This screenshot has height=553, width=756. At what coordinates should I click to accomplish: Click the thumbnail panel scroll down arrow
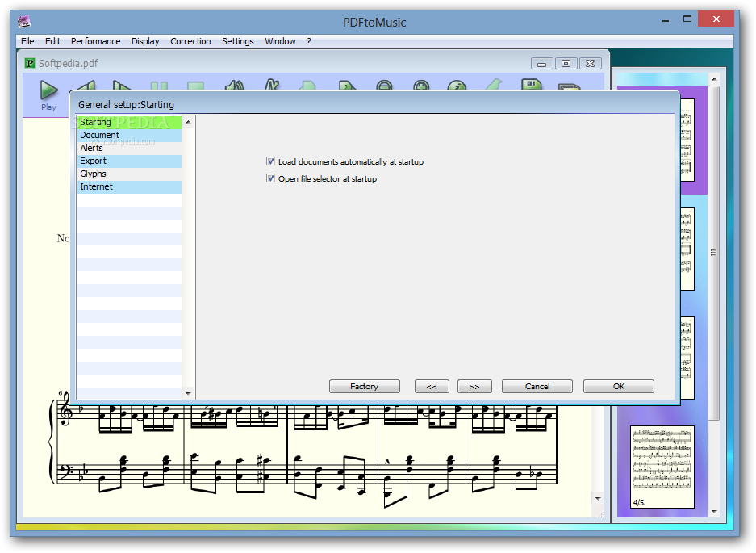point(714,511)
